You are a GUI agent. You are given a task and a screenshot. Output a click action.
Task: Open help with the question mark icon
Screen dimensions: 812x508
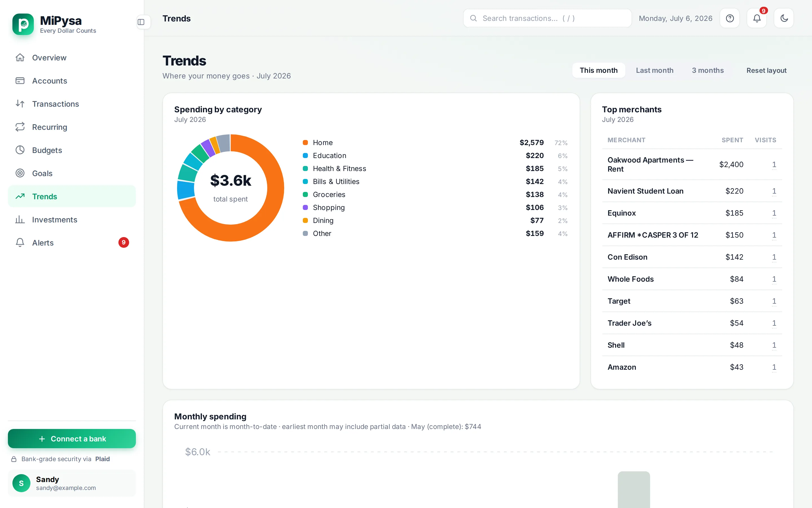pyautogui.click(x=730, y=18)
